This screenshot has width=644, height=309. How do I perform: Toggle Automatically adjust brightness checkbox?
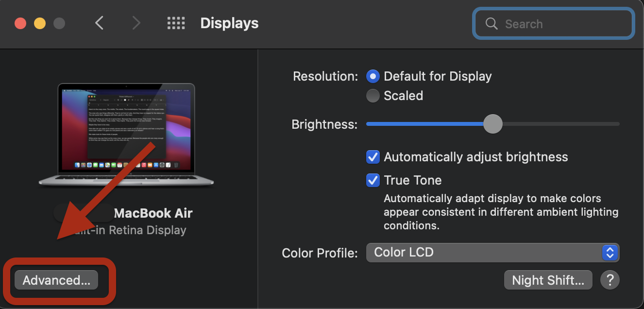pos(373,157)
